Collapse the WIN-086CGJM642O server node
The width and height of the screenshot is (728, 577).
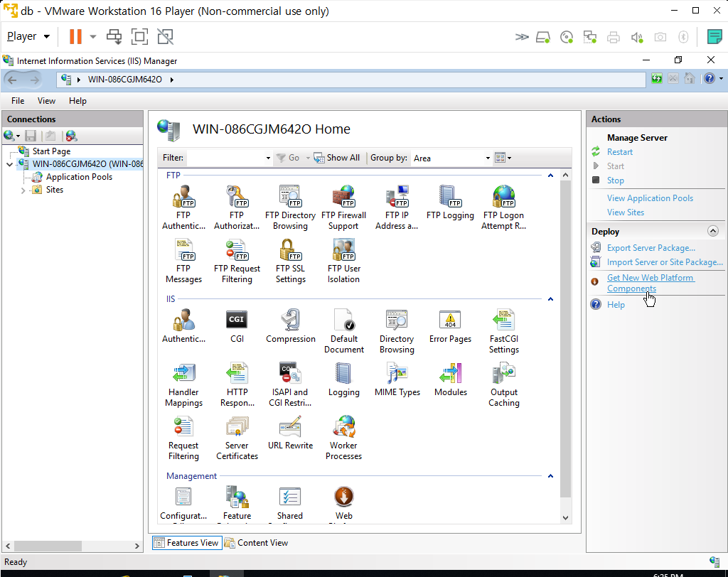coord(10,164)
